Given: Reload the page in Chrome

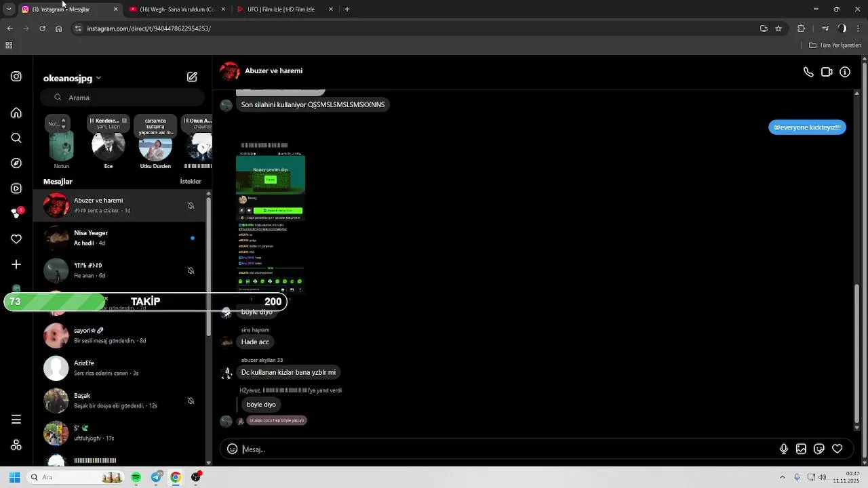Looking at the screenshot, I should (42, 28).
